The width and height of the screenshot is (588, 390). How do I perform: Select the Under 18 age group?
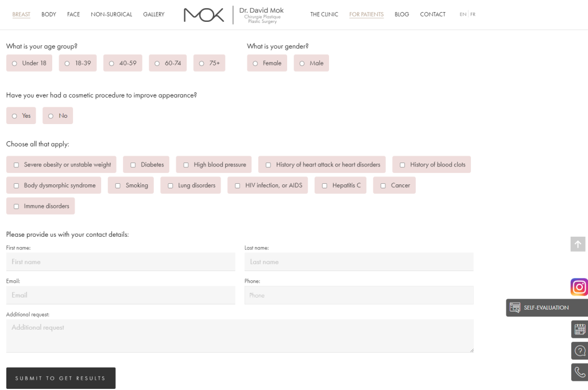click(29, 63)
